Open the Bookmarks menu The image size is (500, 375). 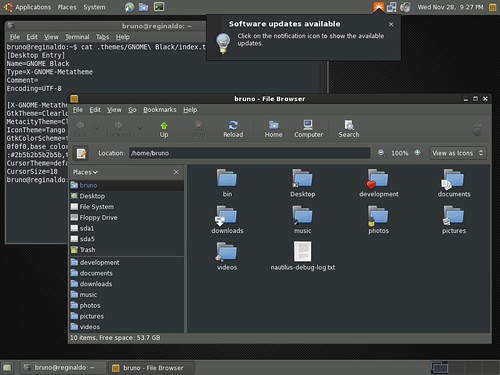point(160,110)
